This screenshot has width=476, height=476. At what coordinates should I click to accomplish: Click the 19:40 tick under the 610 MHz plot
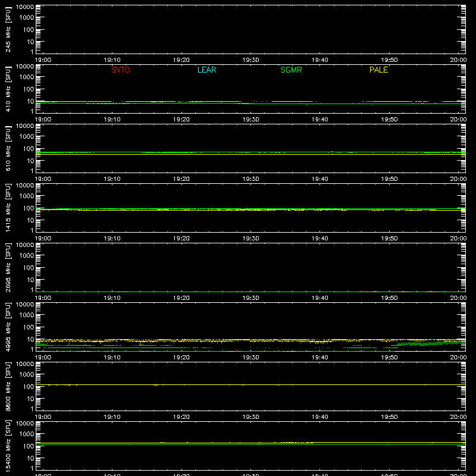click(320, 179)
